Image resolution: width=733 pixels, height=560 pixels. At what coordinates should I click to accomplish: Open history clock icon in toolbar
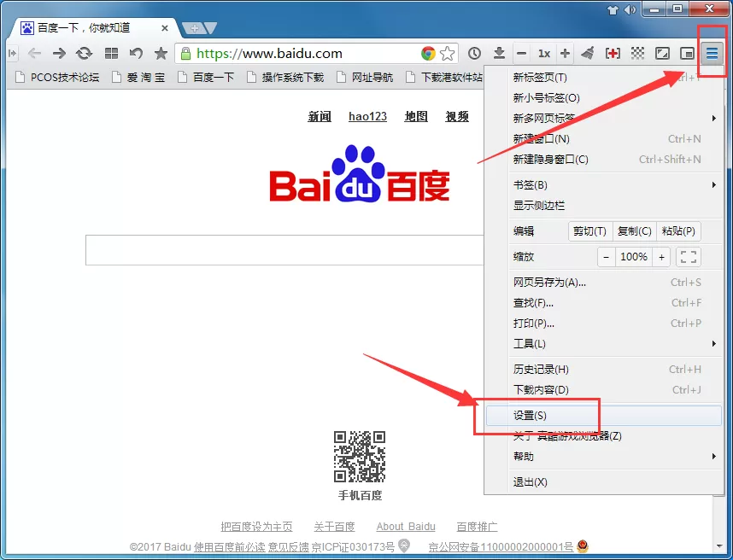click(x=474, y=54)
